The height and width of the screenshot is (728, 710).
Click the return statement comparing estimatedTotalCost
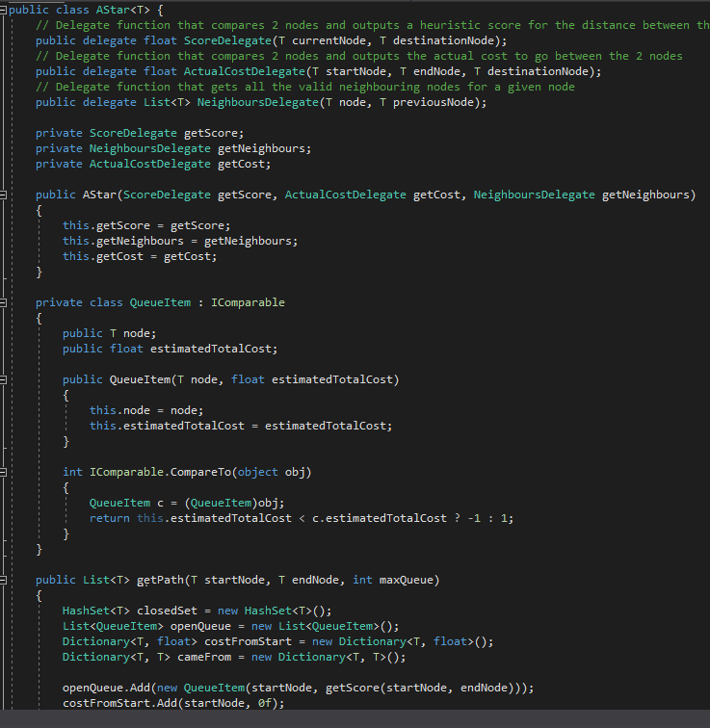click(x=302, y=518)
